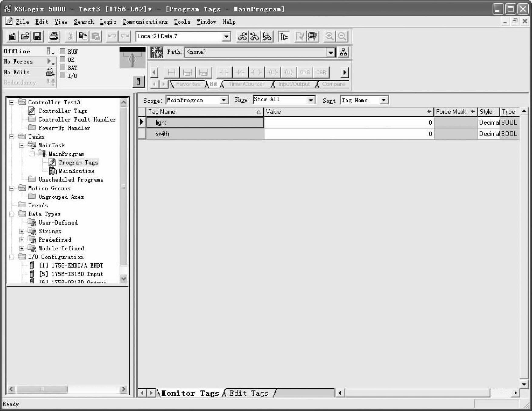The height and width of the screenshot is (411, 532).
Task: Toggle the RUN status checkbox
Action: [63, 51]
